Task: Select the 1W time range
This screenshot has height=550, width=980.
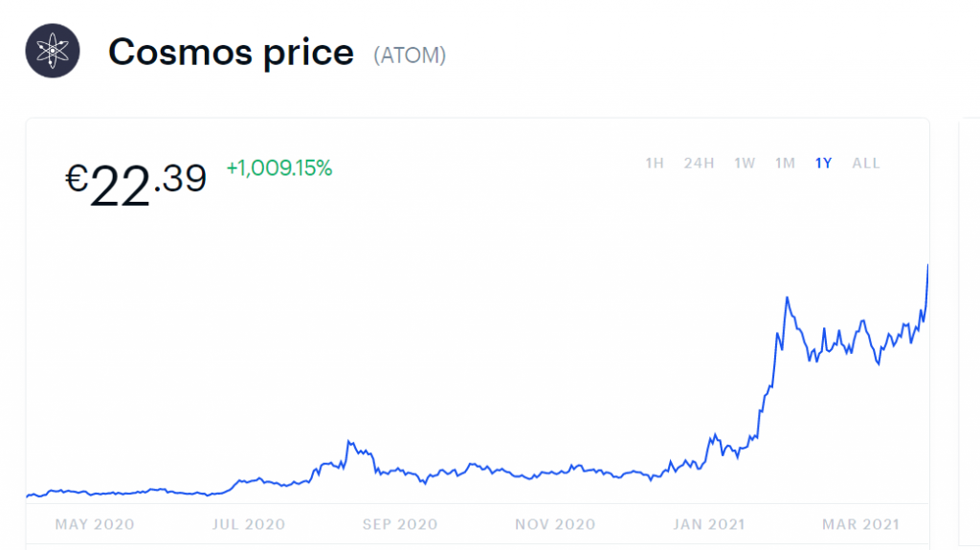Action: coord(745,164)
